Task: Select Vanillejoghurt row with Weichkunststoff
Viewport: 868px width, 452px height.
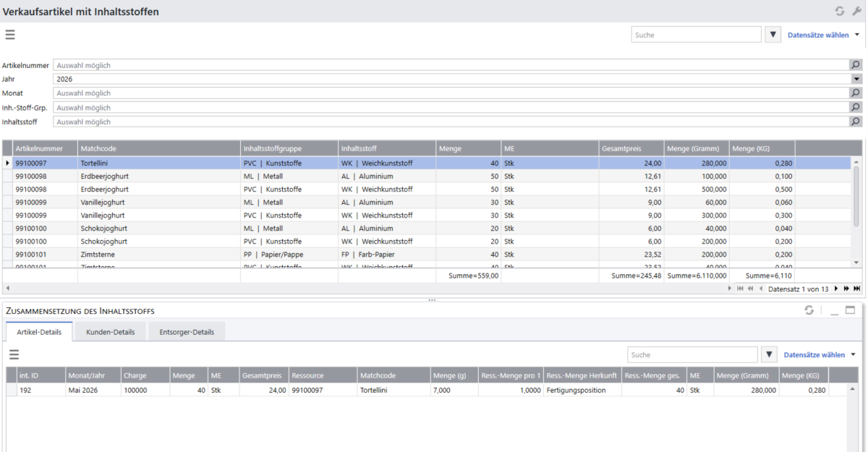Action: [x=427, y=216]
